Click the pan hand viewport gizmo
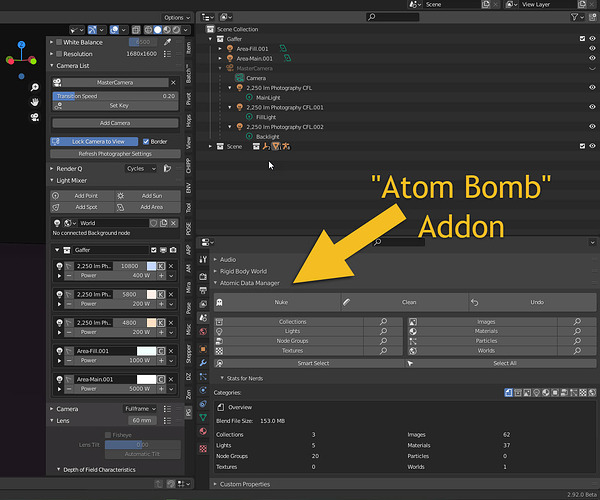 tap(34, 102)
